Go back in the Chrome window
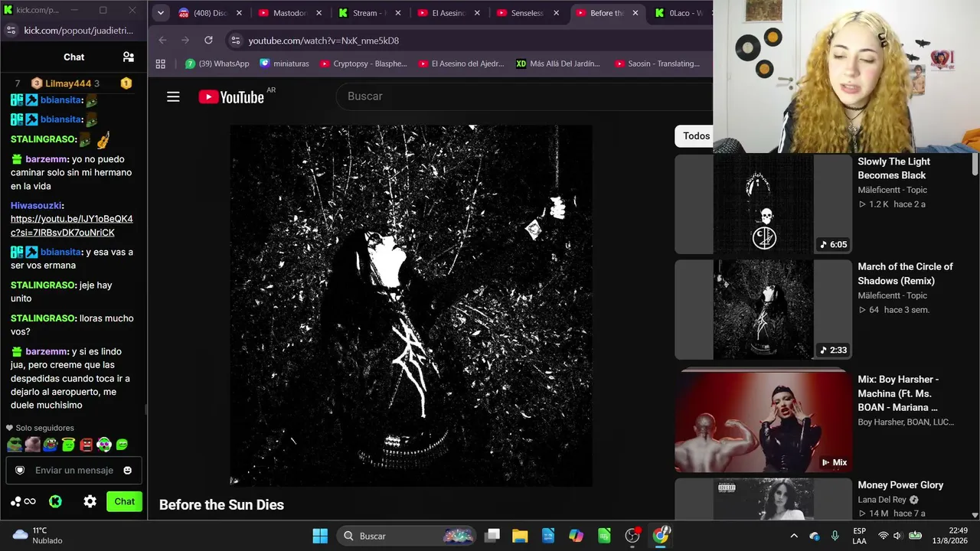This screenshot has height=551, width=980. [162, 40]
